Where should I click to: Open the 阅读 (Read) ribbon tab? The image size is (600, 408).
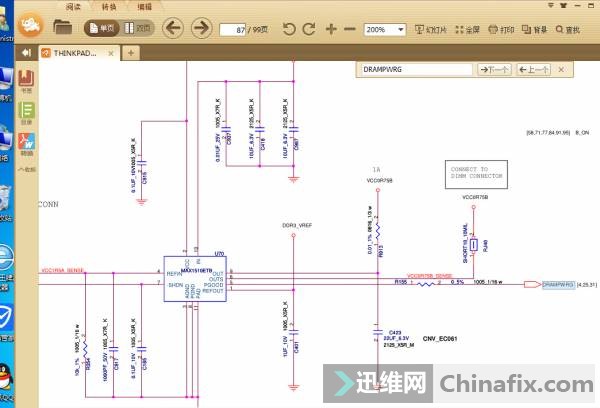[x=73, y=7]
